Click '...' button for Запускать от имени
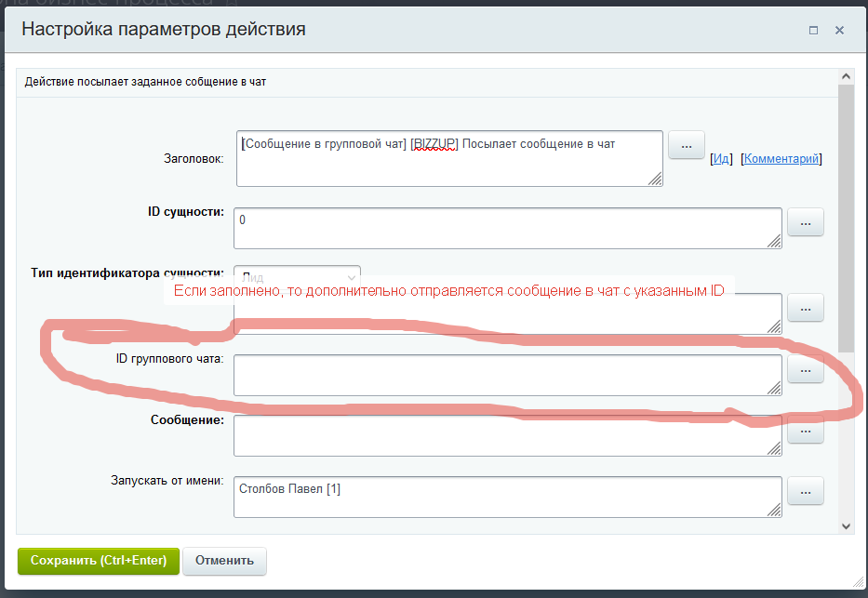 [x=806, y=491]
